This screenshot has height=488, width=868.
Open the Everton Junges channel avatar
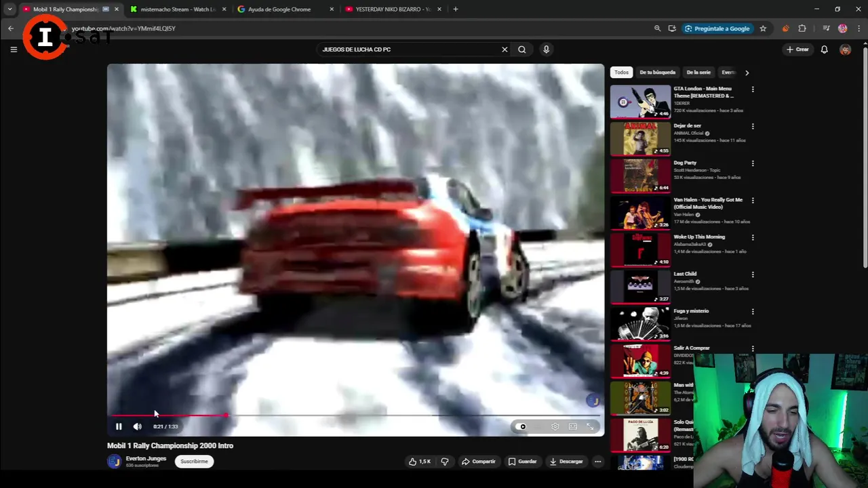[x=114, y=462]
